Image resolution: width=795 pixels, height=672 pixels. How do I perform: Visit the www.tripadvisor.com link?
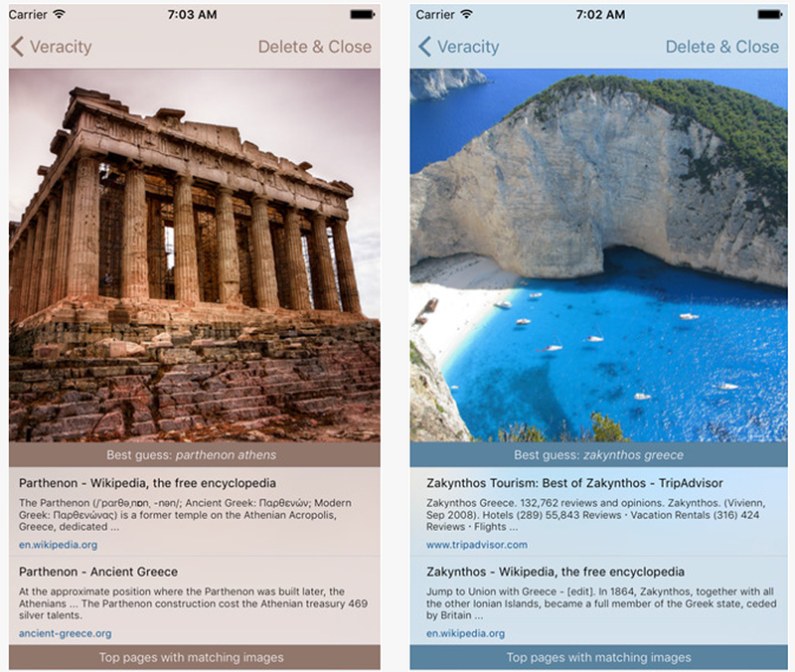pos(477,545)
